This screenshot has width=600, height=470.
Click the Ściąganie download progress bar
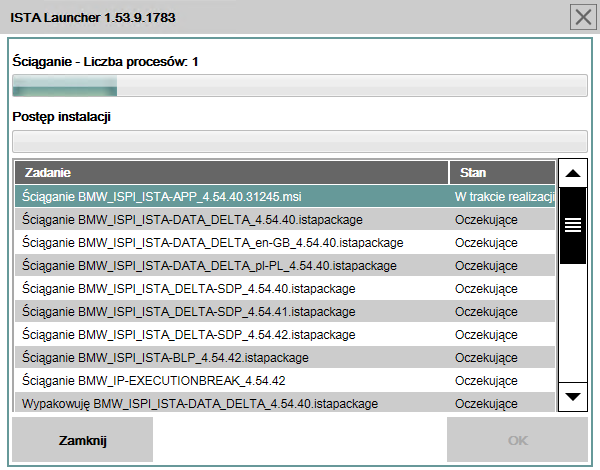click(300, 85)
